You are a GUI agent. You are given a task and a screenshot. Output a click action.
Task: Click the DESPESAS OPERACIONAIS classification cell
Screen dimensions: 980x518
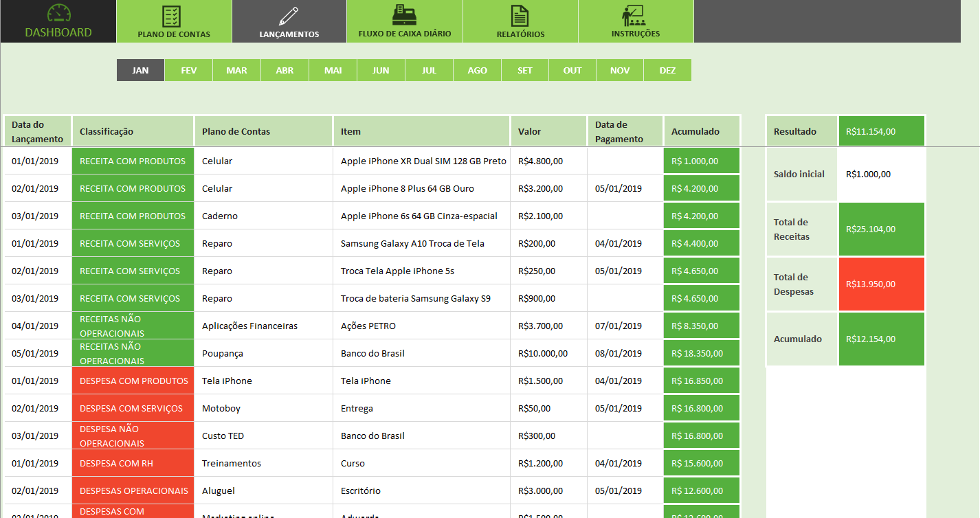[133, 491]
